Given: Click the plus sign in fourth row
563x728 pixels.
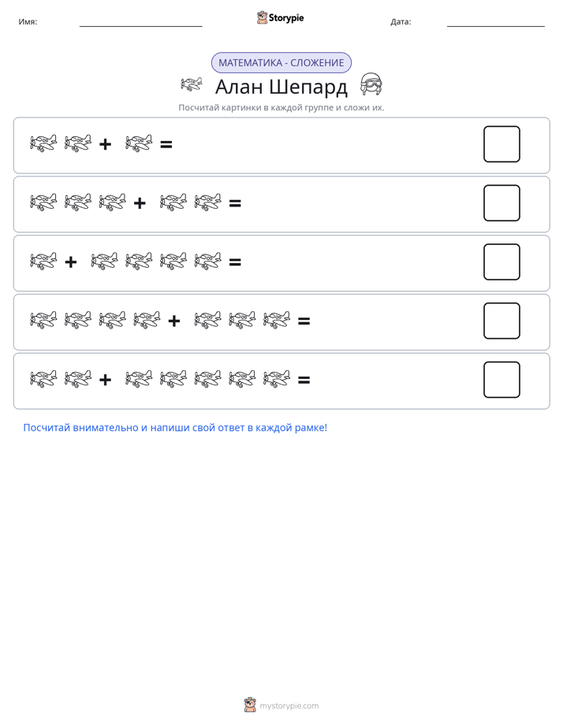Looking at the screenshot, I should [174, 321].
